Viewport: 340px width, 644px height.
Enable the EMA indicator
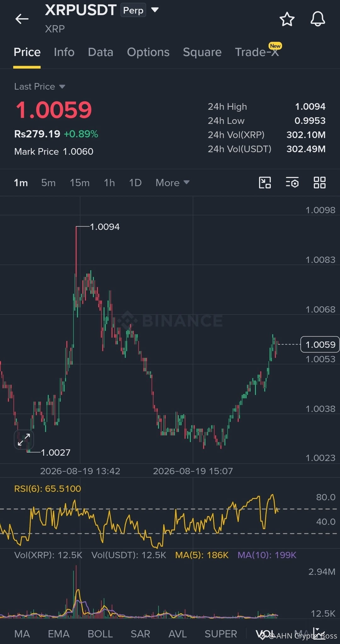[59, 634]
